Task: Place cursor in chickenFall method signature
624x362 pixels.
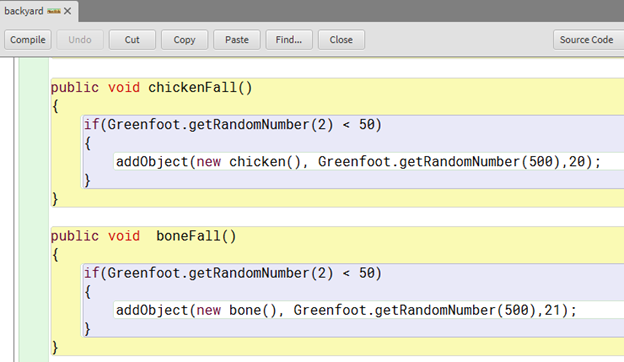Action: tap(151, 87)
